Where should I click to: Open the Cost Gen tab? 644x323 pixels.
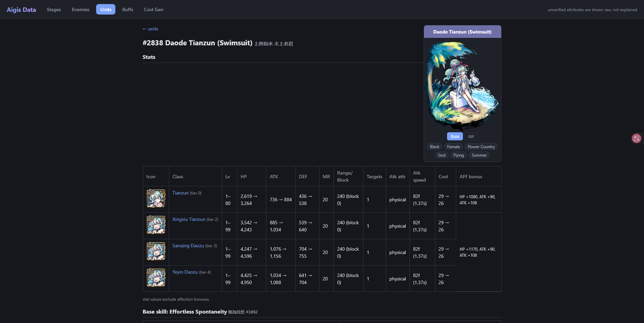tap(154, 9)
